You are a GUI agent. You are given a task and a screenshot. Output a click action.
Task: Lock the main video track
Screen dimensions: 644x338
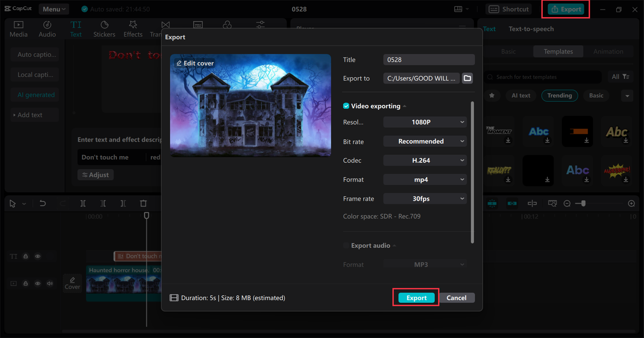point(26,284)
